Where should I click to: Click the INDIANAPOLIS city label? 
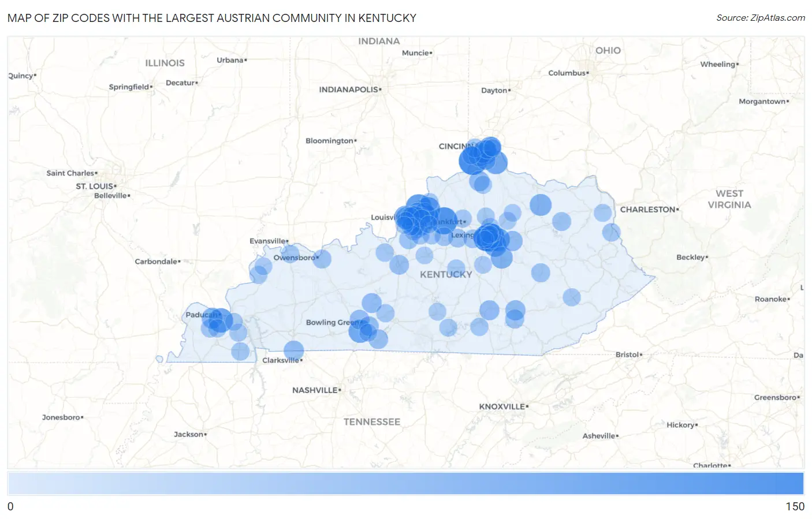point(349,89)
